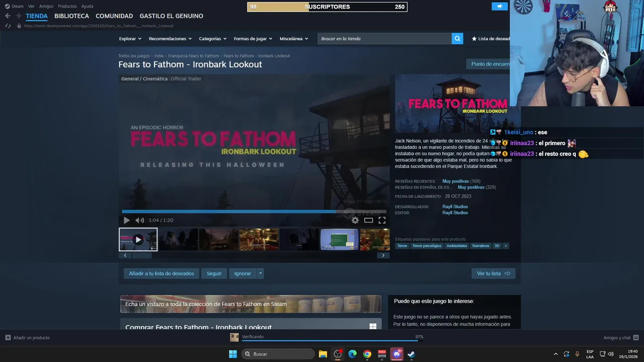This screenshot has height=362, width=644.
Task: Click the volume tray icon
Action: pos(611,354)
